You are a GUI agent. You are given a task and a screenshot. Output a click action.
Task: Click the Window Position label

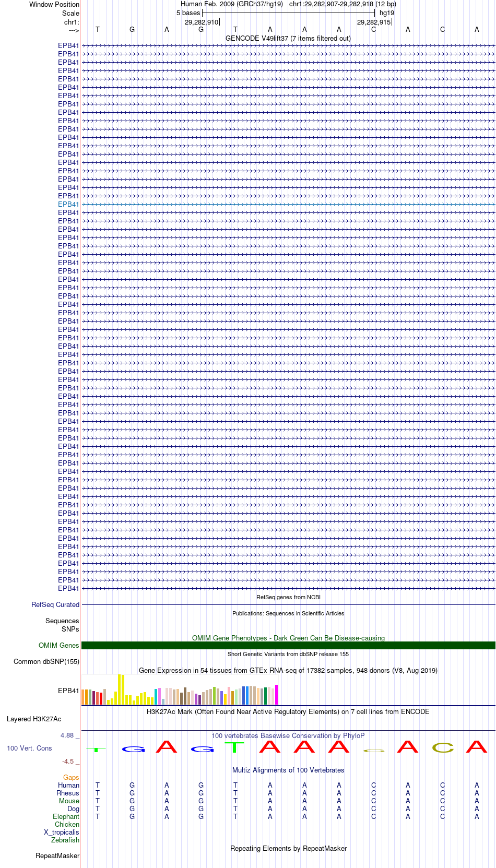[54, 4]
